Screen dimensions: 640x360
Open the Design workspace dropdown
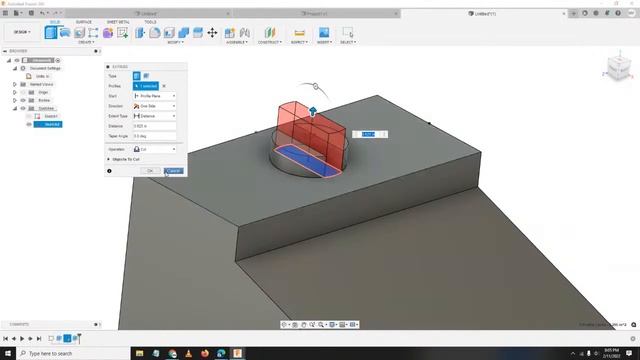click(22, 32)
